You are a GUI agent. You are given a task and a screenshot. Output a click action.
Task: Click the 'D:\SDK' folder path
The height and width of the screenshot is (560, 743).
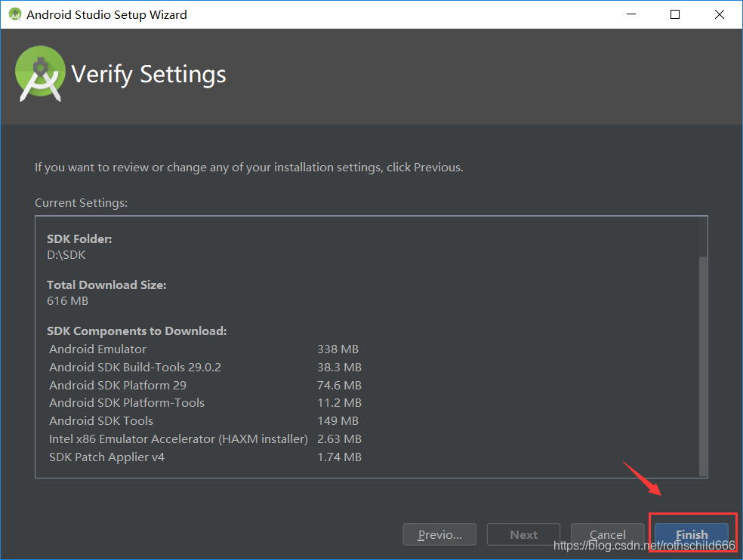(x=66, y=255)
